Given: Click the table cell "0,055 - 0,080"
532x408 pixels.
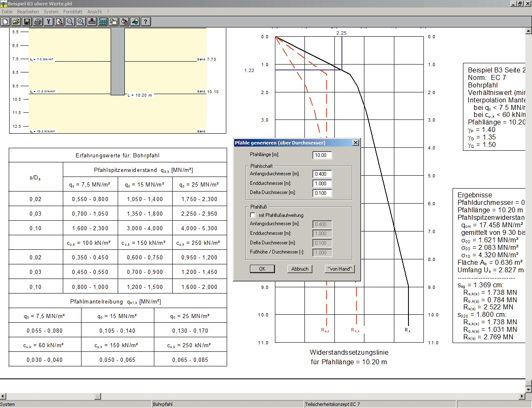Looking at the screenshot, I should 45,331.
